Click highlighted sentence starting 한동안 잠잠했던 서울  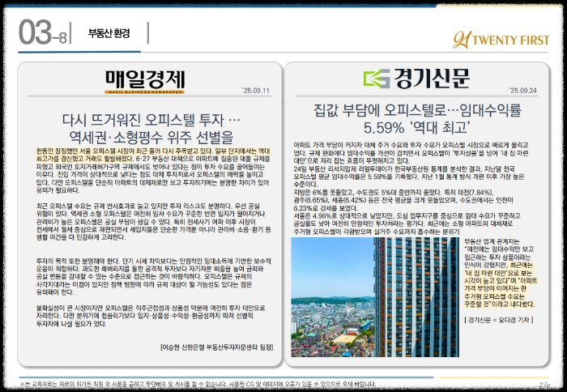tap(153, 155)
